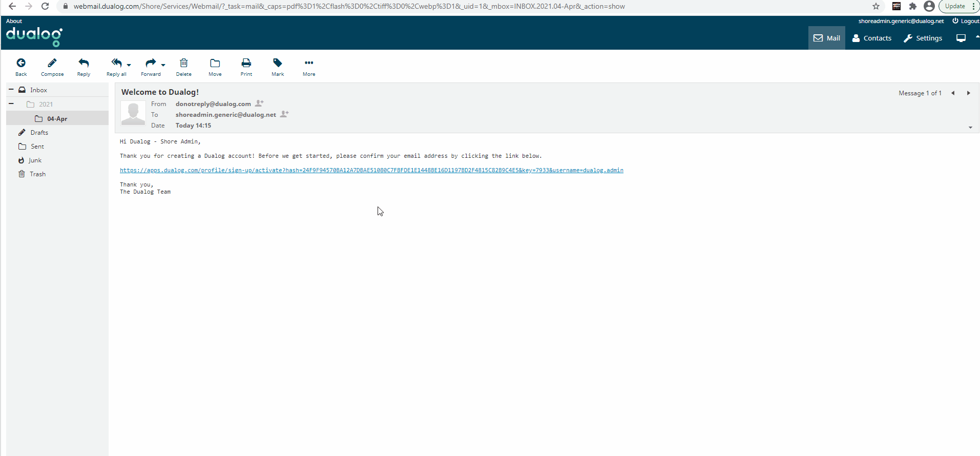Click the Message 1 of 1 counter
980x456 pixels.
[x=920, y=93]
